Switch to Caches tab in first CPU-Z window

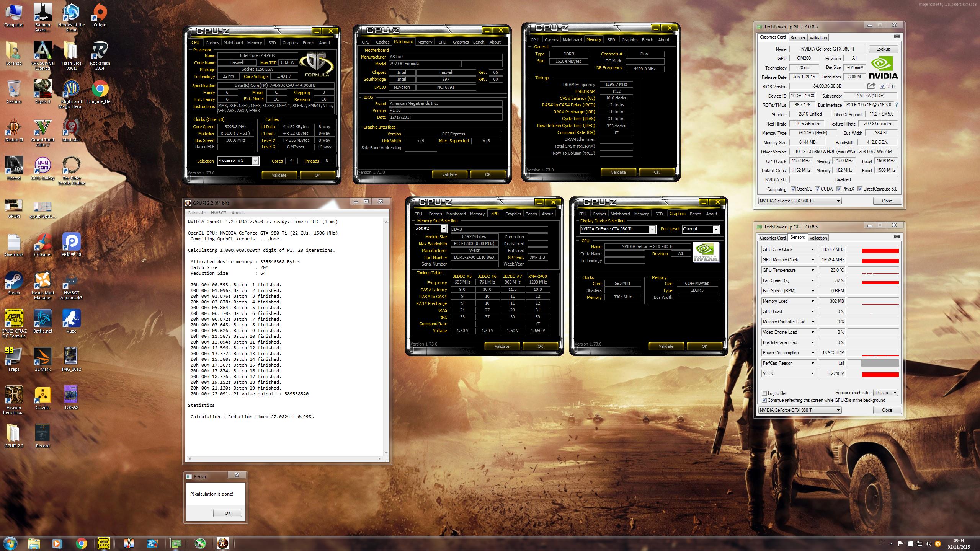(x=212, y=43)
